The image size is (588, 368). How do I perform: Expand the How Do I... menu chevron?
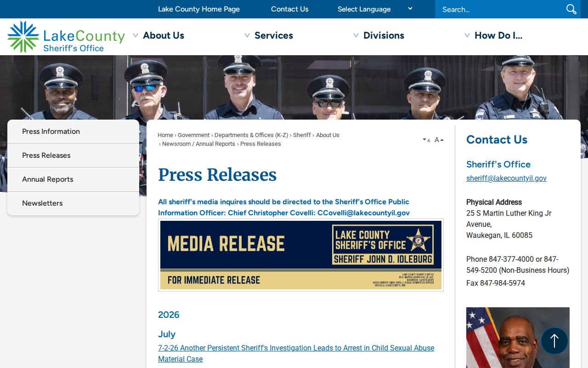click(x=467, y=35)
